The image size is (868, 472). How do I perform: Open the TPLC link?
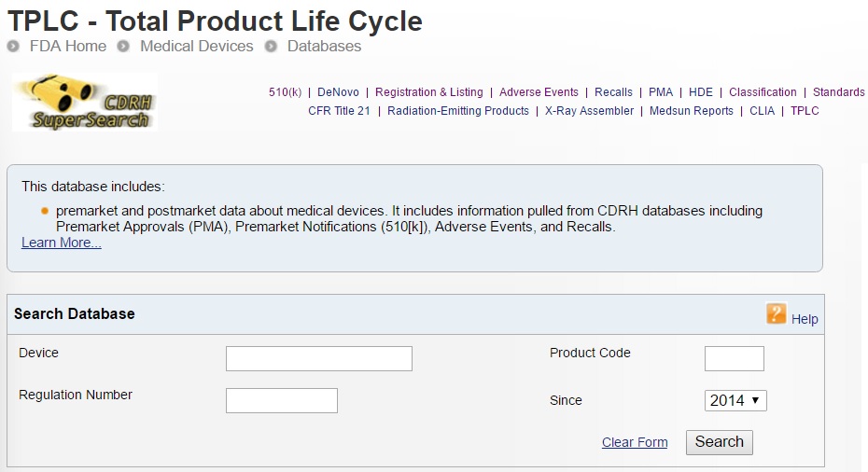point(805,111)
